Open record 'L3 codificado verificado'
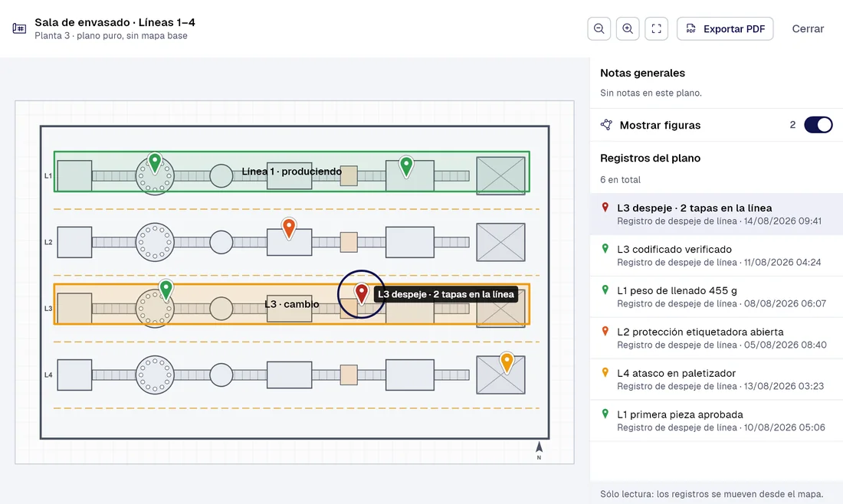The height and width of the screenshot is (504, 843). point(716,255)
